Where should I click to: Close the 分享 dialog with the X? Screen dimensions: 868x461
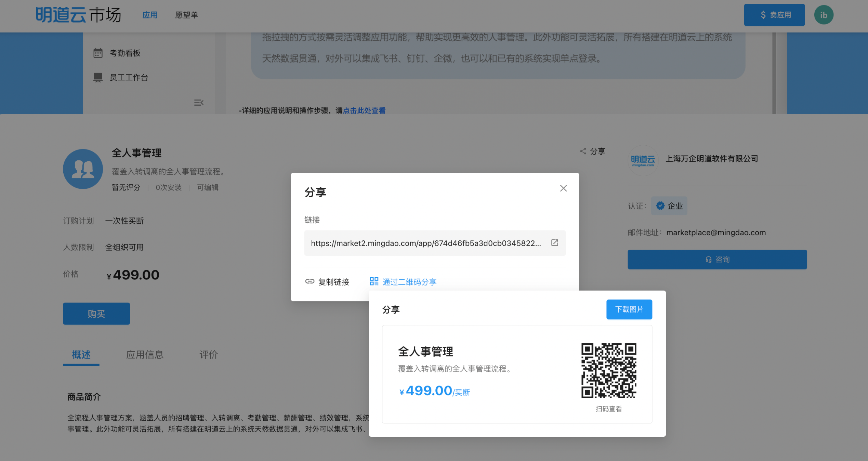point(563,188)
